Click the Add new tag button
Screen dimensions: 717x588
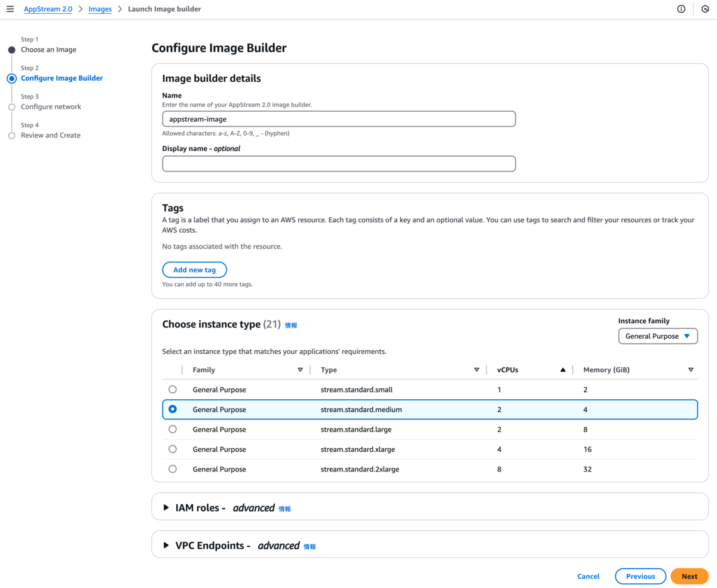coord(195,270)
